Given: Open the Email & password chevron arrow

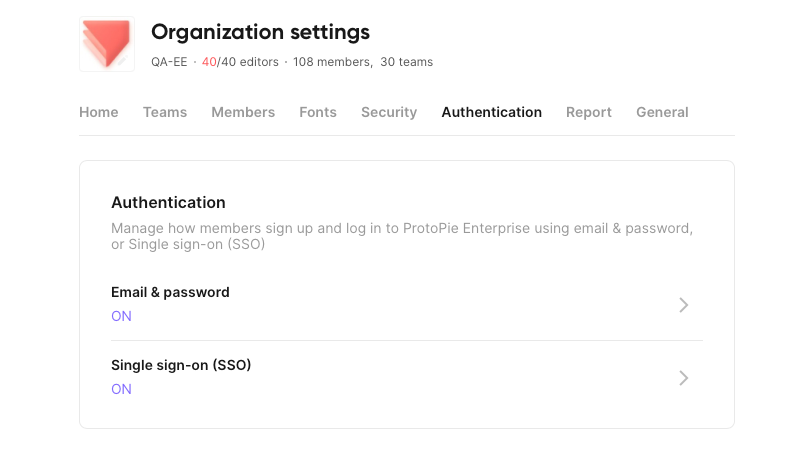Looking at the screenshot, I should click(x=684, y=305).
